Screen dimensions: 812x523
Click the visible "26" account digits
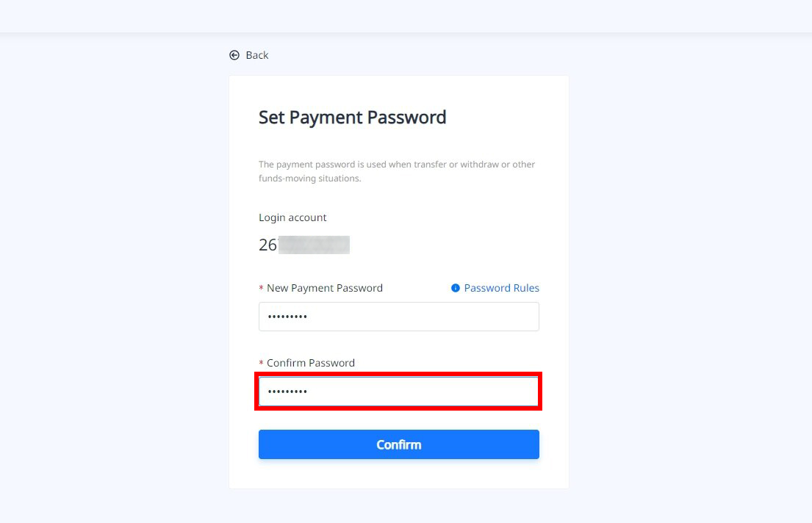click(267, 245)
